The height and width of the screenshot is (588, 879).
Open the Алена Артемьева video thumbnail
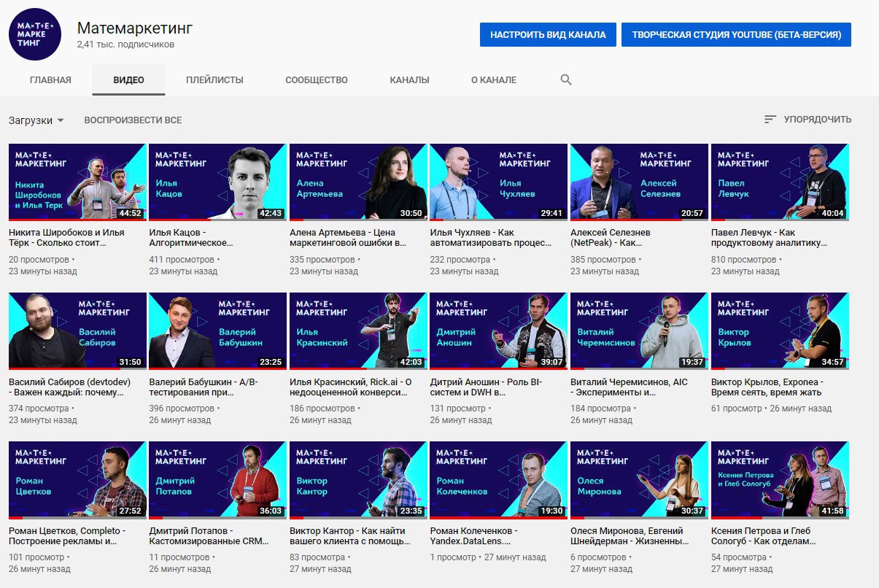pyautogui.click(x=358, y=182)
